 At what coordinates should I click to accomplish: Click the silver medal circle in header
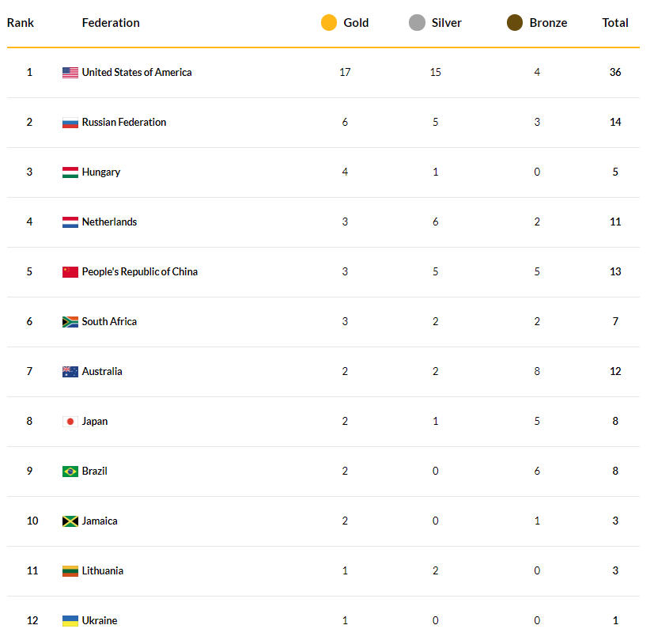click(x=417, y=23)
